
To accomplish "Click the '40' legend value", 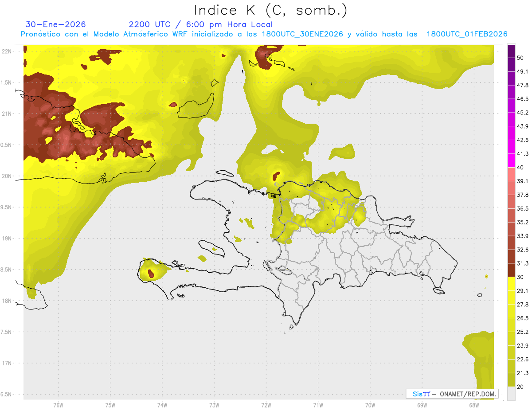I will 521,168.
